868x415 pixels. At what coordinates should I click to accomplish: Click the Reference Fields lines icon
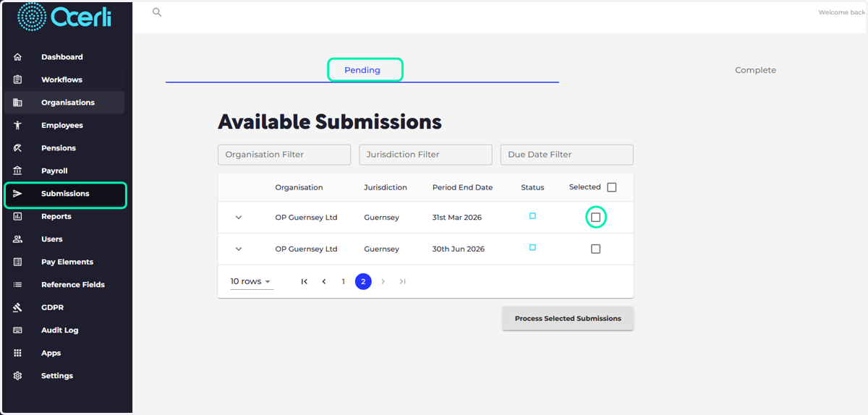(18, 285)
